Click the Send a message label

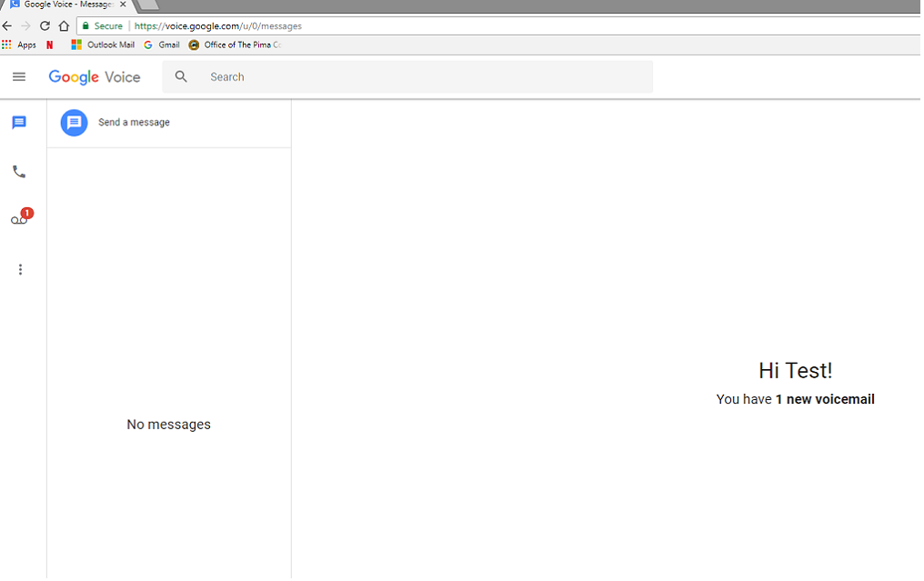(x=134, y=122)
